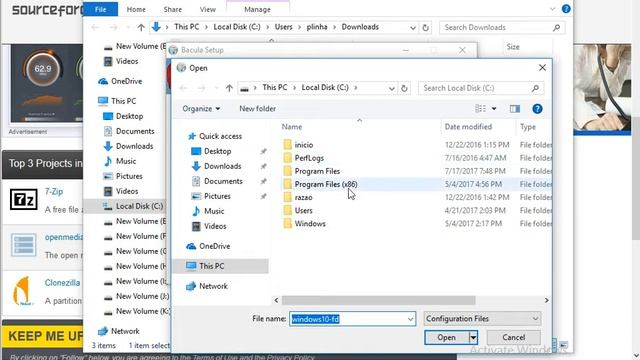Screen dimensions: 640x360
Task: Open Quick access in Open dialog sidebar
Action: click(x=220, y=136)
